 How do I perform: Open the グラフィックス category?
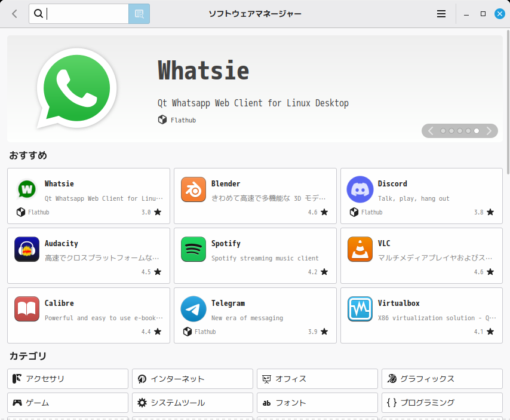442,379
